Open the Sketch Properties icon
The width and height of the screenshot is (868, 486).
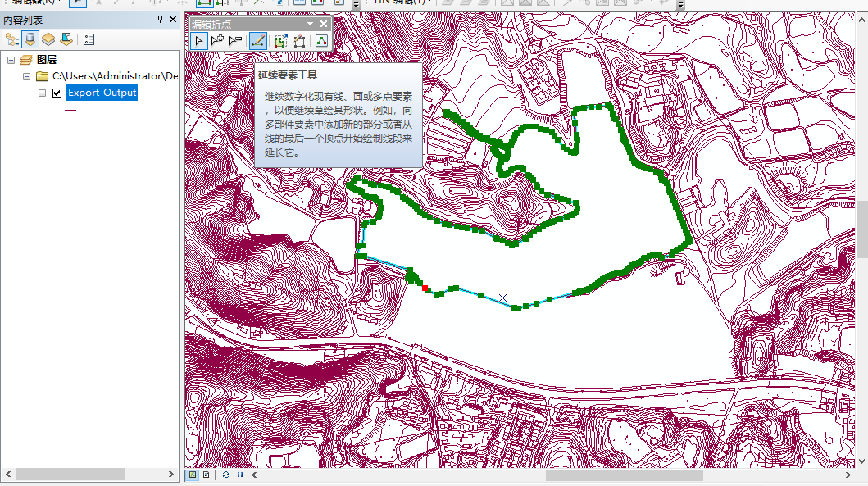tap(323, 40)
